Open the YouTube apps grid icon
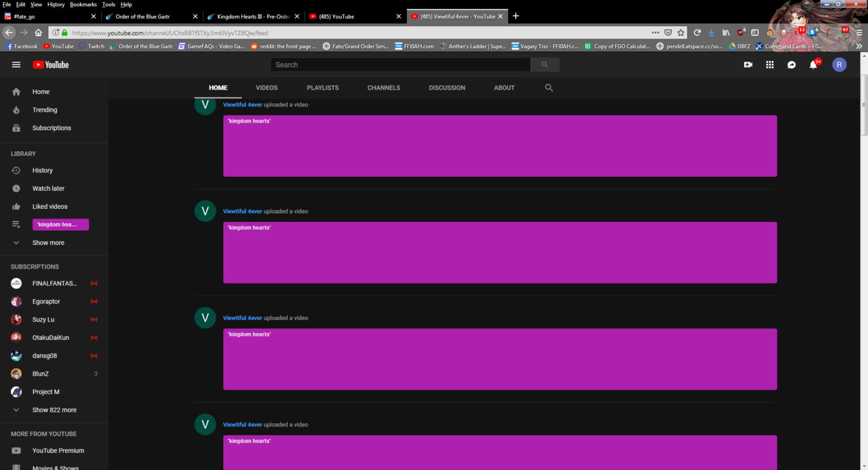Viewport: 868px width, 470px height. coord(770,64)
